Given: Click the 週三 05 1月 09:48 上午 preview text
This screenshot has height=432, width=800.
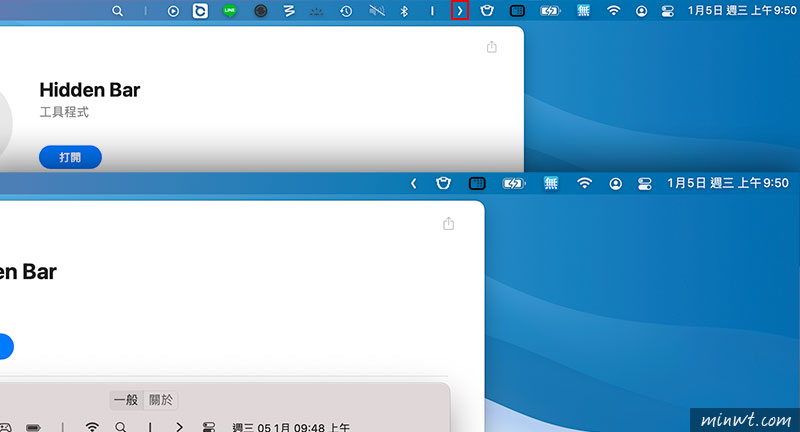Looking at the screenshot, I should [x=291, y=427].
